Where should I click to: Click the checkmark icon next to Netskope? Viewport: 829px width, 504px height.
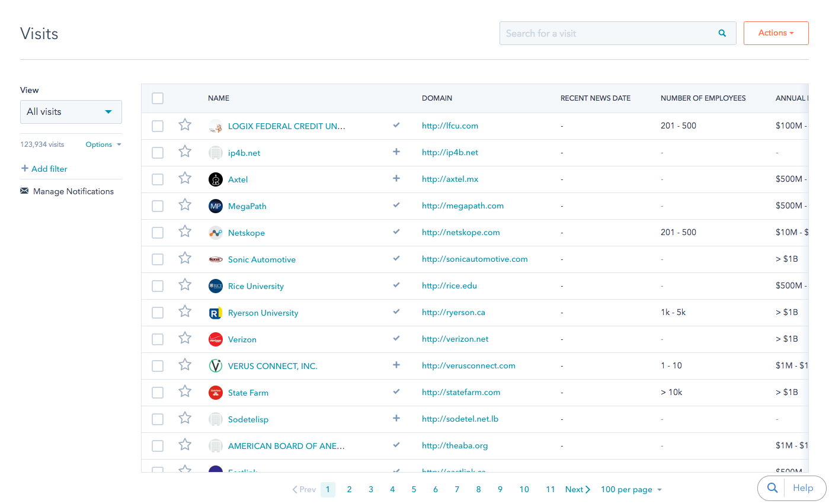(396, 232)
